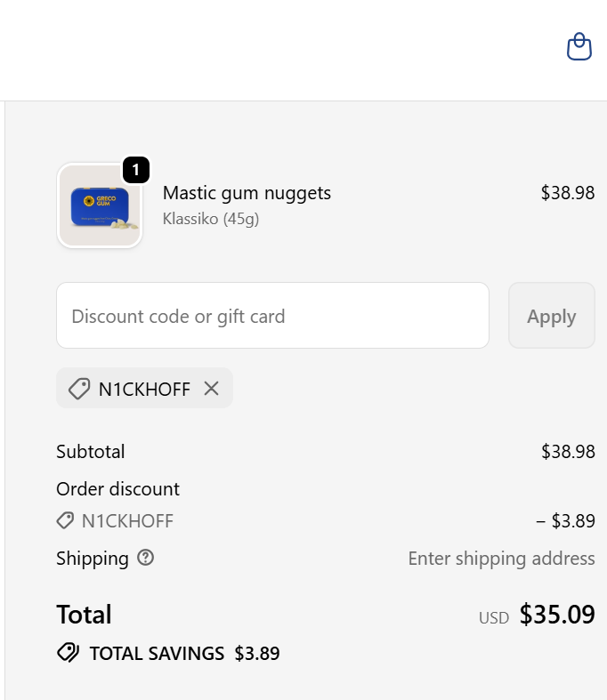Image resolution: width=607 pixels, height=700 pixels.
Task: Click the Mastic gum nuggets product title
Action: click(247, 193)
